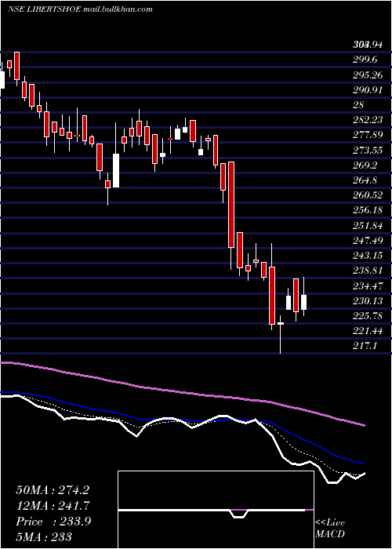
Task: Select the 225.78 price axis label
Action: [368, 316]
